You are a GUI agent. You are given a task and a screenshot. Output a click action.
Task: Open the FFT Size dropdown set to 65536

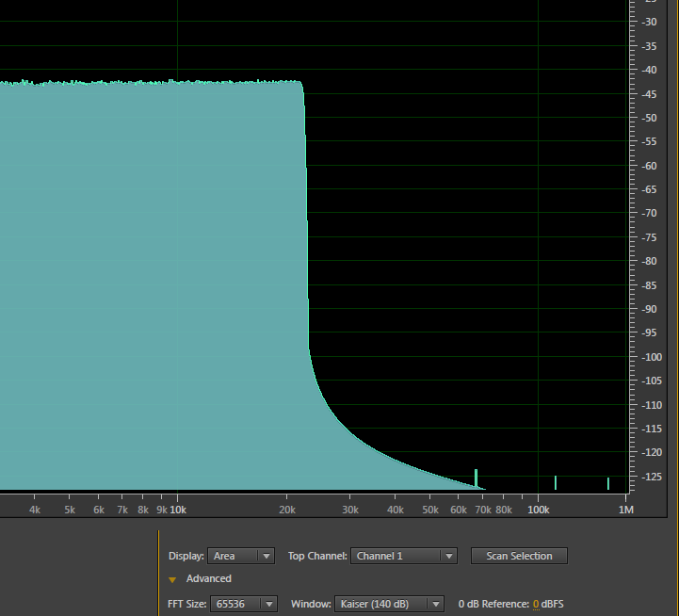click(244, 604)
